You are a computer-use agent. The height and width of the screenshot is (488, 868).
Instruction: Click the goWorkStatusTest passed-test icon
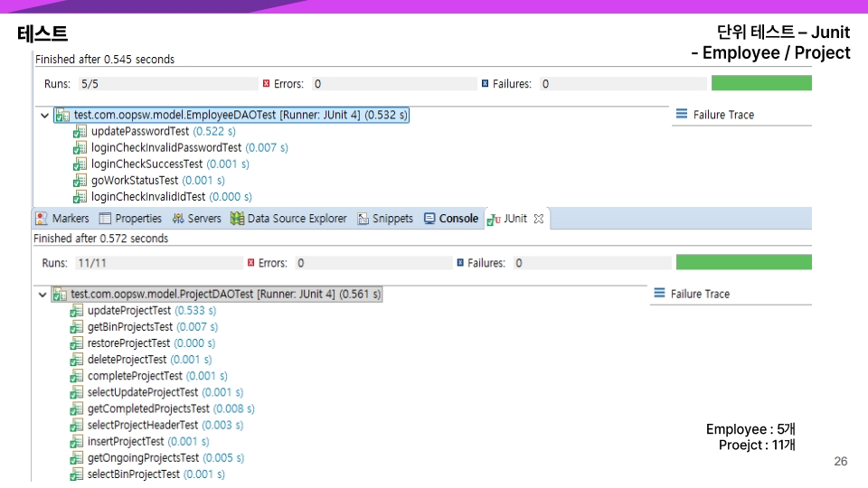click(80, 181)
